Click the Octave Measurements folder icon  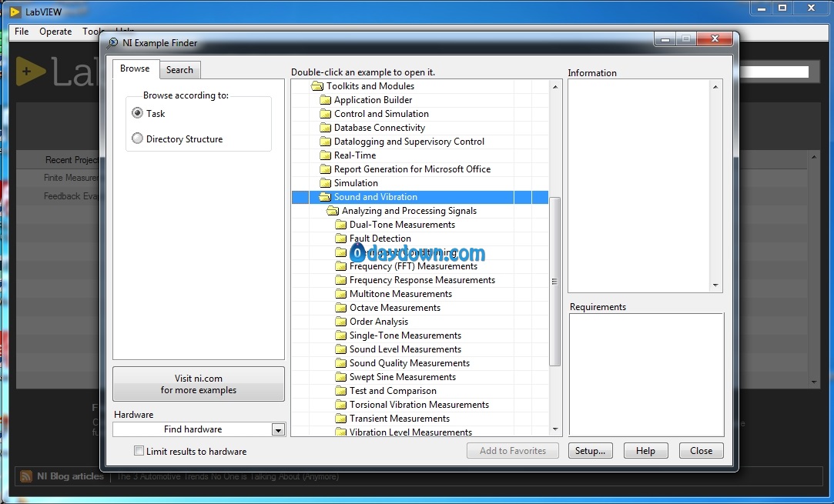pos(340,307)
